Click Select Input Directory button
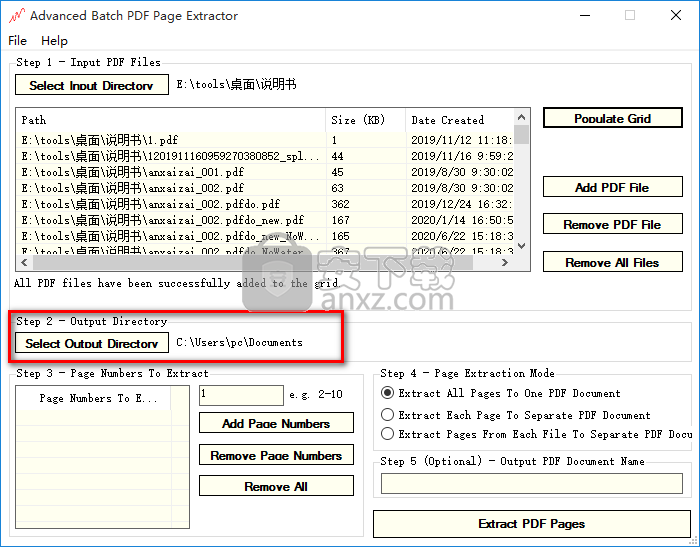The image size is (700, 547). 92,85
